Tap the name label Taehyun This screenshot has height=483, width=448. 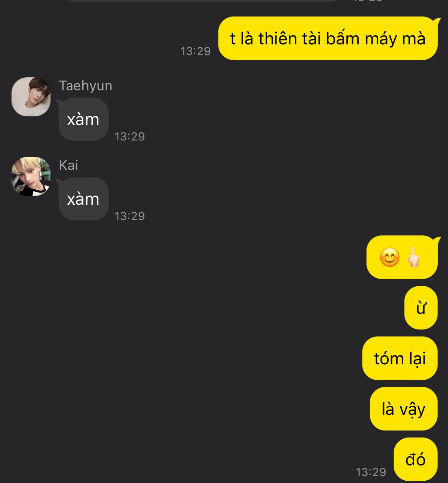85,86
